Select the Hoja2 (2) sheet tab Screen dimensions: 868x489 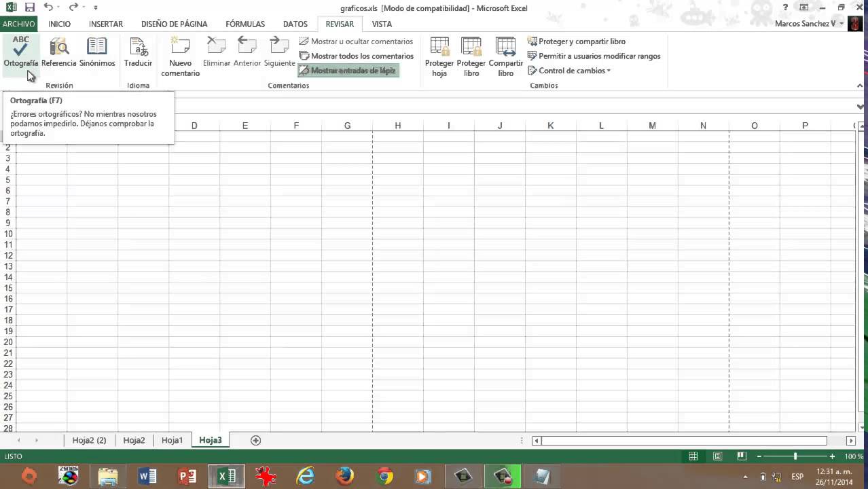coord(90,440)
